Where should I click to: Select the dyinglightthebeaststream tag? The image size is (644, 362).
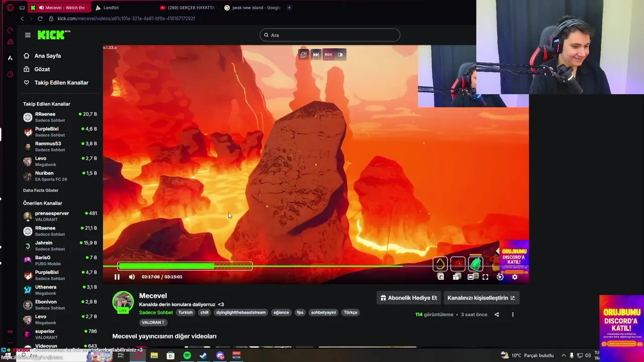240,312
